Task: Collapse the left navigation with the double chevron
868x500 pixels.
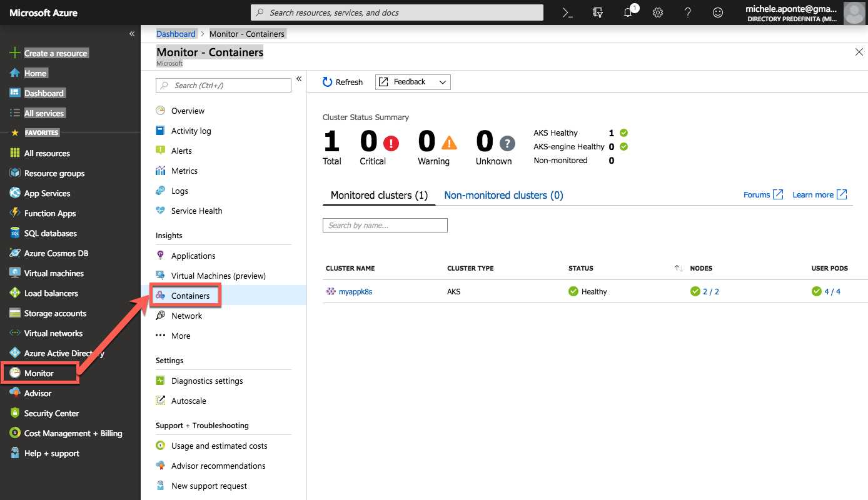Action: (131, 33)
